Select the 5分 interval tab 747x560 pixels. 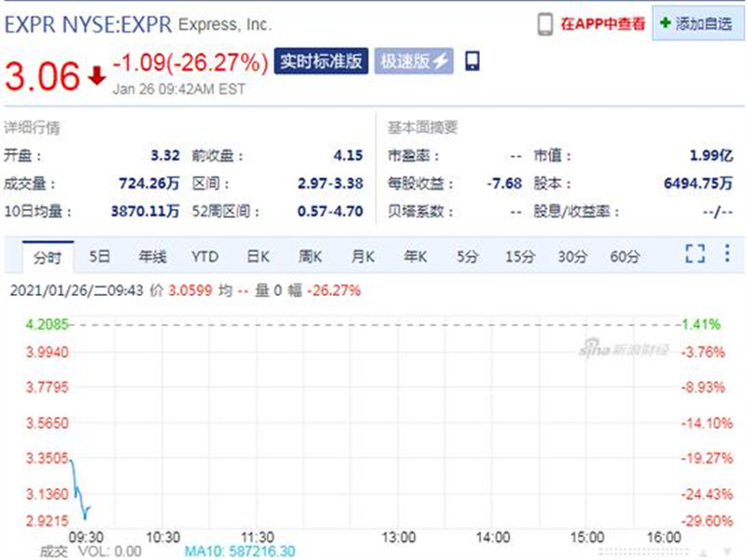(x=468, y=257)
